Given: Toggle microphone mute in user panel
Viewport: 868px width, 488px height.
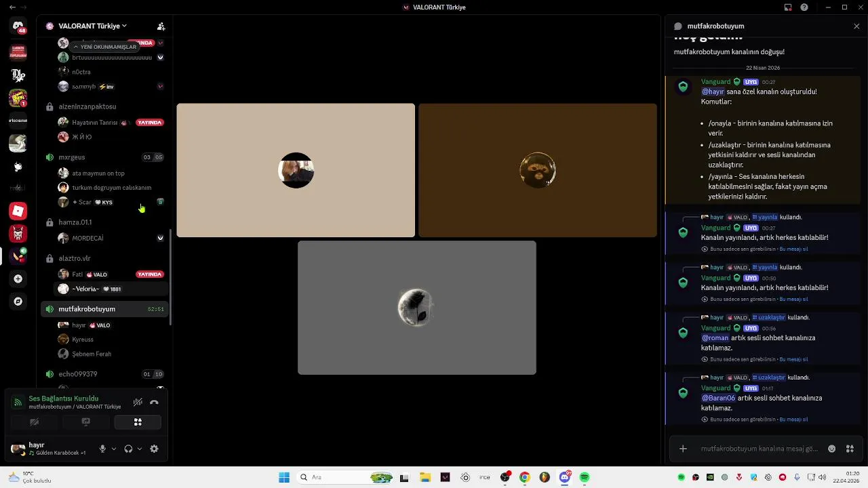Looking at the screenshot, I should 102,449.
